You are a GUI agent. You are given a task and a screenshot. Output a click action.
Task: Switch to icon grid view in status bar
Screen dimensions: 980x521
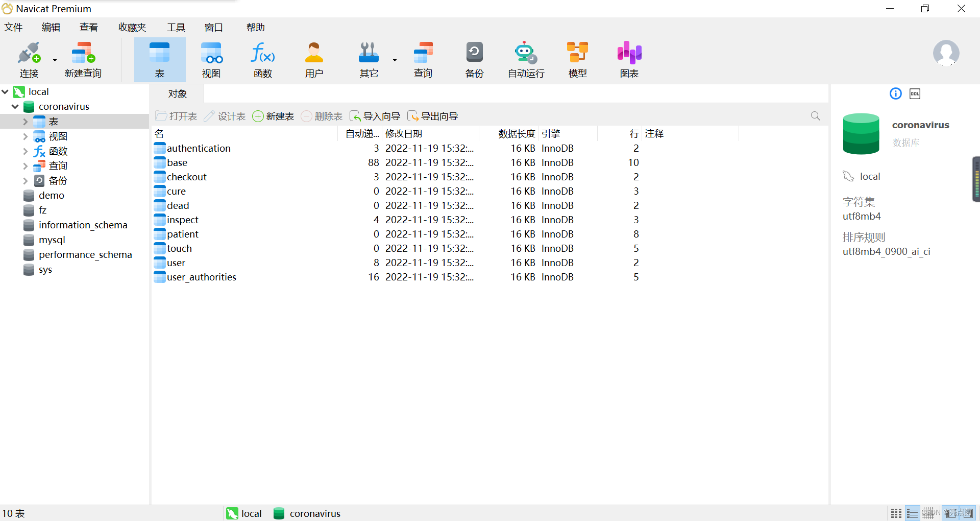tap(896, 513)
